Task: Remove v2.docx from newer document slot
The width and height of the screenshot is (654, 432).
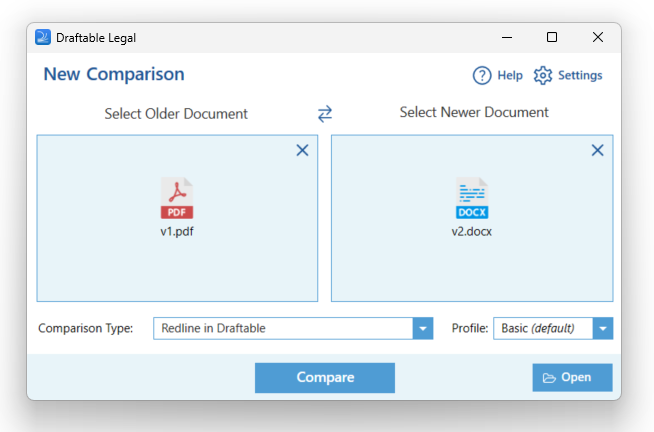Action: click(x=597, y=150)
